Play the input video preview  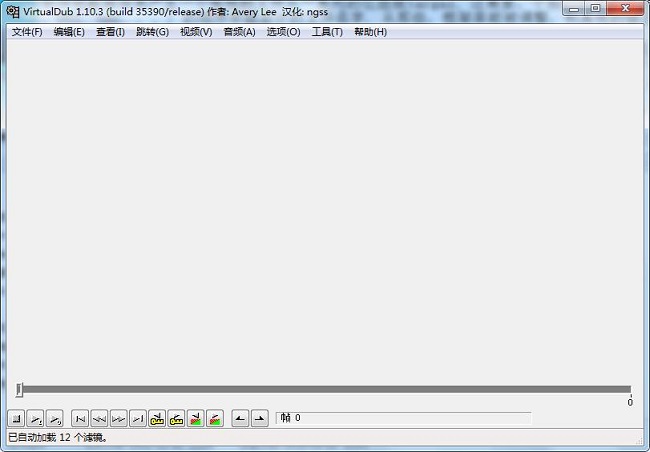click(35, 419)
